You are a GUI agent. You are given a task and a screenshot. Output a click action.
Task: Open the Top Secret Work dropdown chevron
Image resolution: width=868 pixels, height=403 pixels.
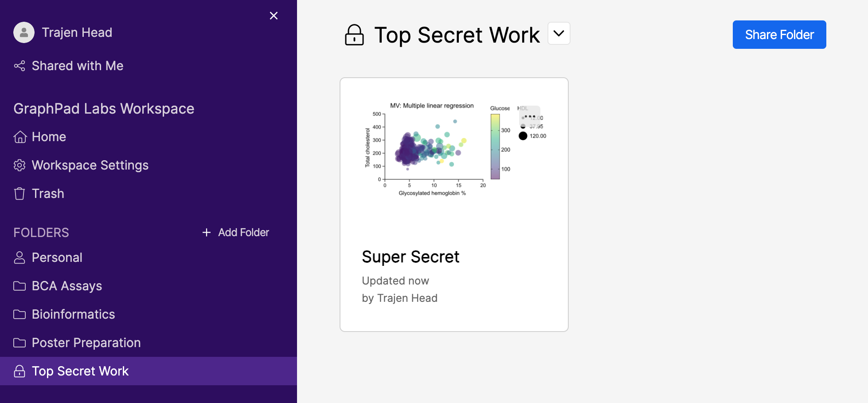(559, 34)
